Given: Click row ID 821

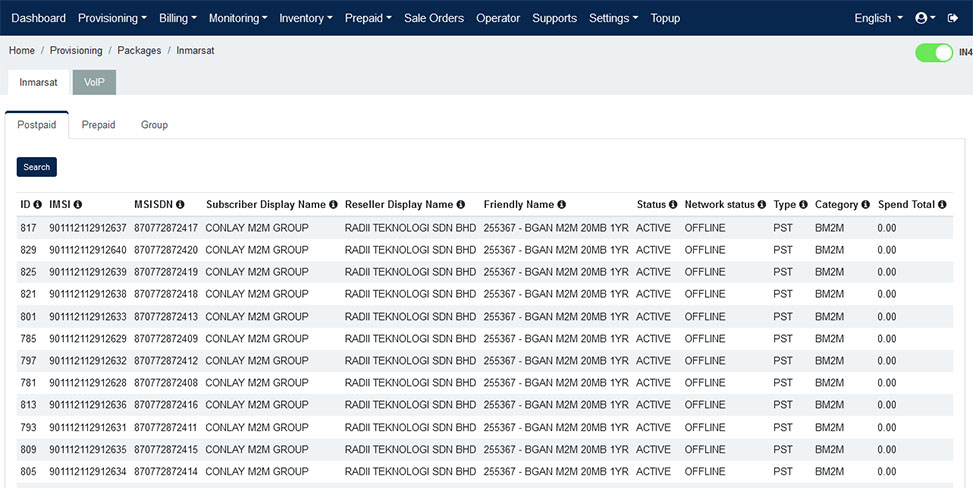Looking at the screenshot, I should coord(29,294).
